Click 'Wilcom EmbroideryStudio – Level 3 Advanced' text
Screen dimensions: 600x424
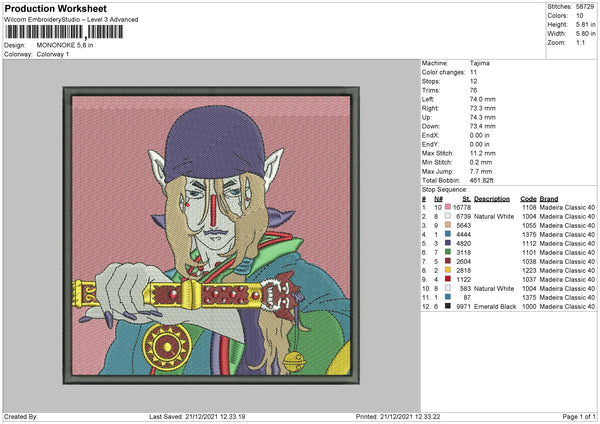coord(71,20)
